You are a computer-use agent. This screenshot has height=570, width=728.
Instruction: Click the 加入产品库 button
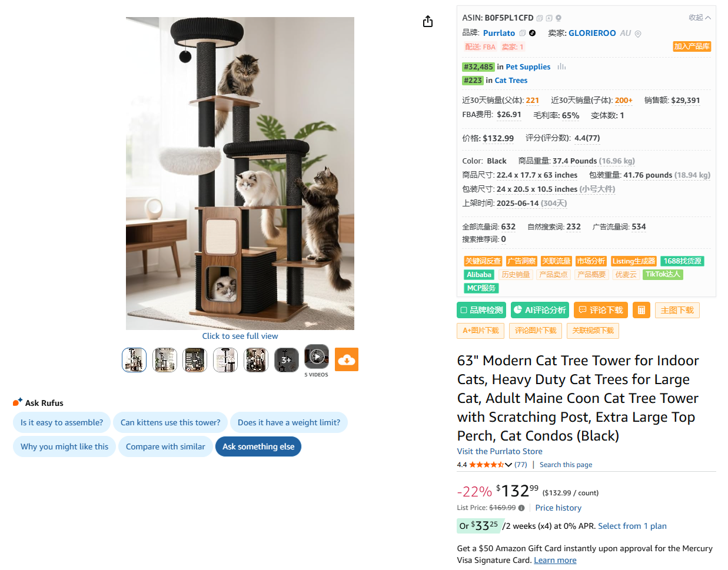tap(692, 46)
